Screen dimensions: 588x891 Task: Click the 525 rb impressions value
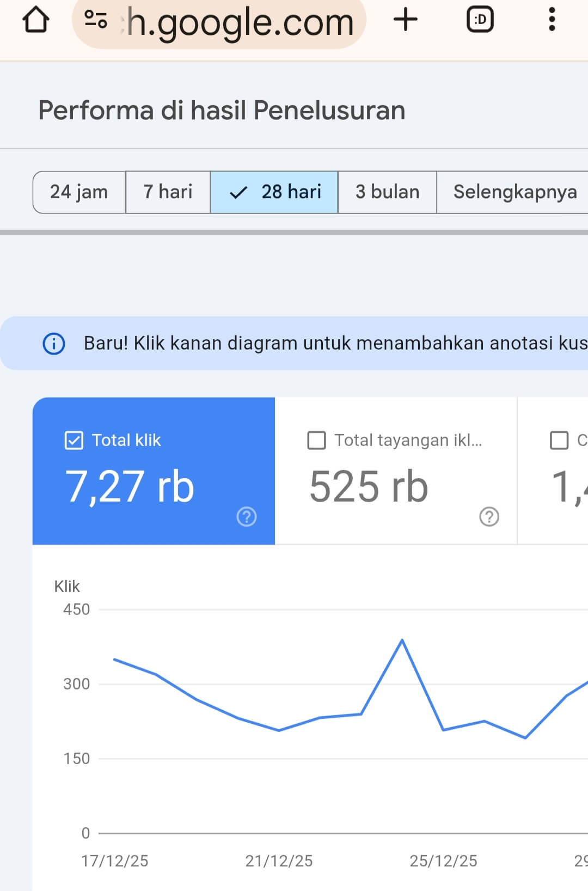click(x=369, y=486)
